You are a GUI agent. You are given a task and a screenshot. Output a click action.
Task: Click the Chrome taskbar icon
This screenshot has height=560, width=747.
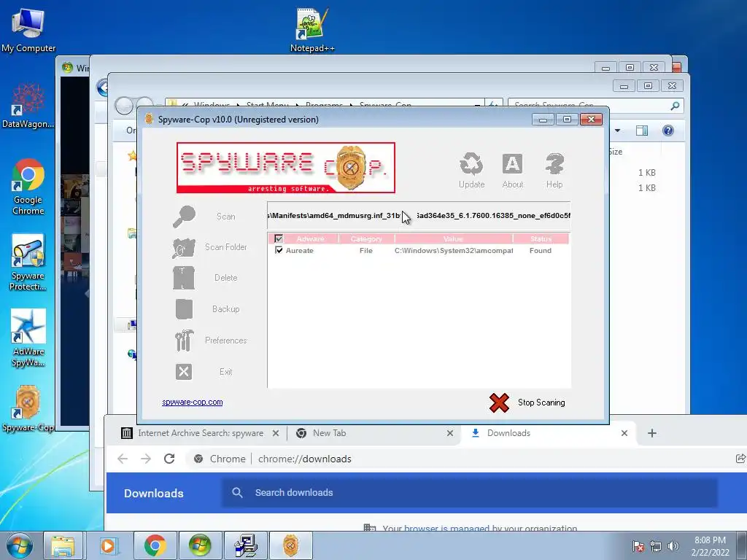[155, 545]
